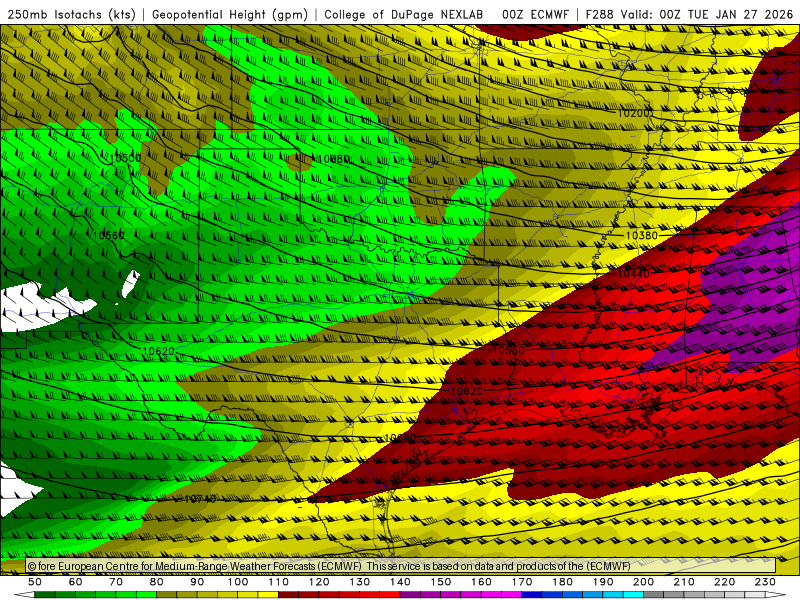Click the dark blue swatch starting at 170
The height and width of the screenshot is (600, 800).
532,595
